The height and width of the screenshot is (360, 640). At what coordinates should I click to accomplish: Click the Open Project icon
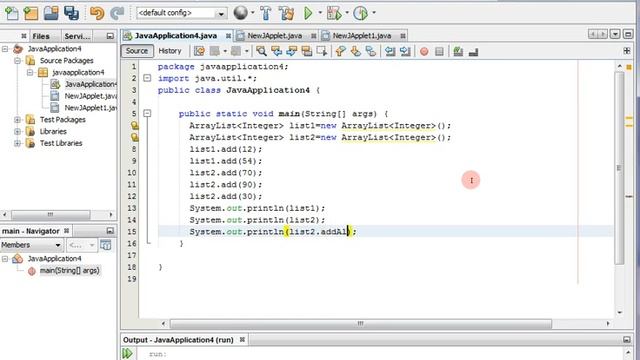coord(51,13)
